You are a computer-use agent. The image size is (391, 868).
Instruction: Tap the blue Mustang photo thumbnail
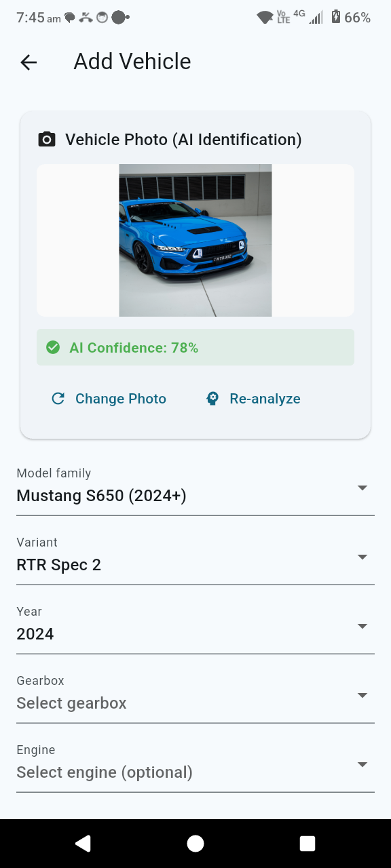(195, 241)
